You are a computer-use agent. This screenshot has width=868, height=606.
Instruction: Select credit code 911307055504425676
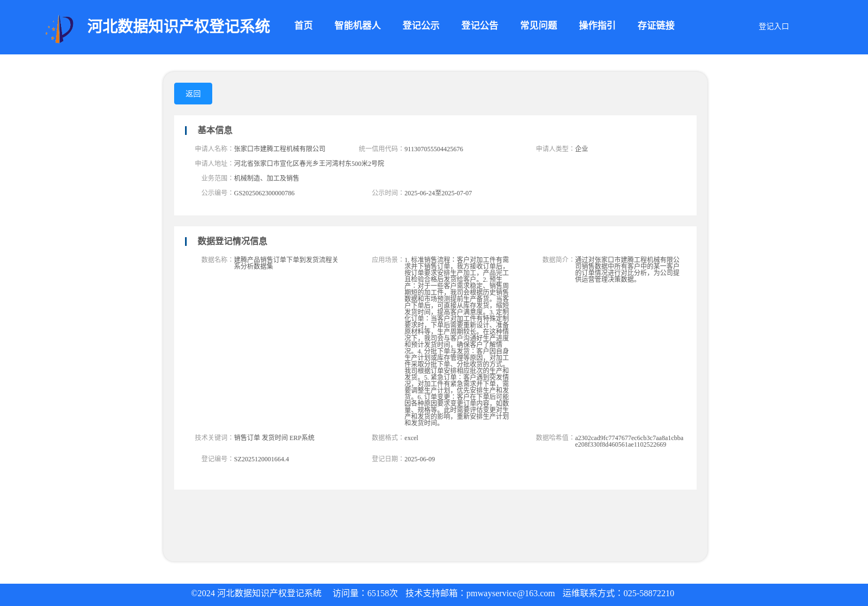pos(434,149)
